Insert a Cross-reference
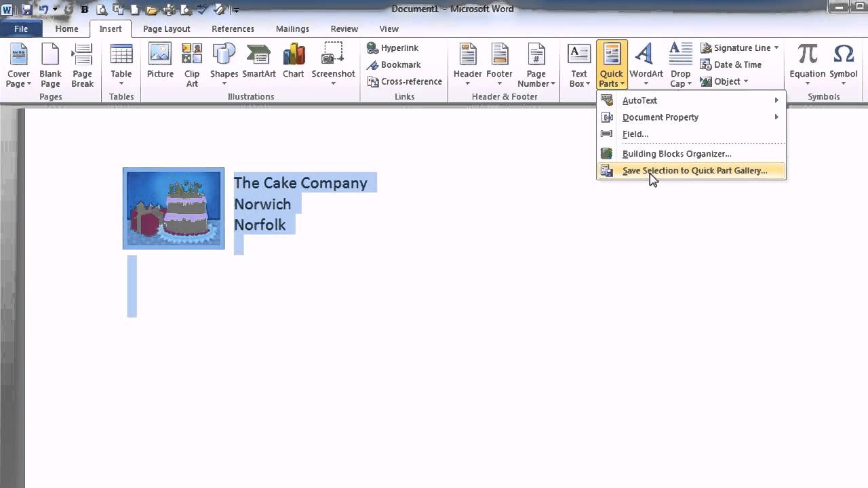 coord(404,81)
